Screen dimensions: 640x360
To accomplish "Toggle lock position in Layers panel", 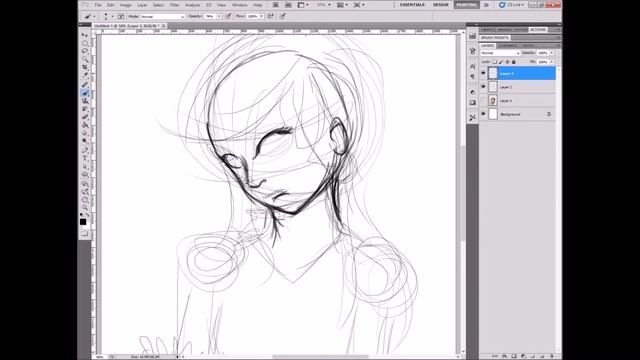I will tap(507, 62).
